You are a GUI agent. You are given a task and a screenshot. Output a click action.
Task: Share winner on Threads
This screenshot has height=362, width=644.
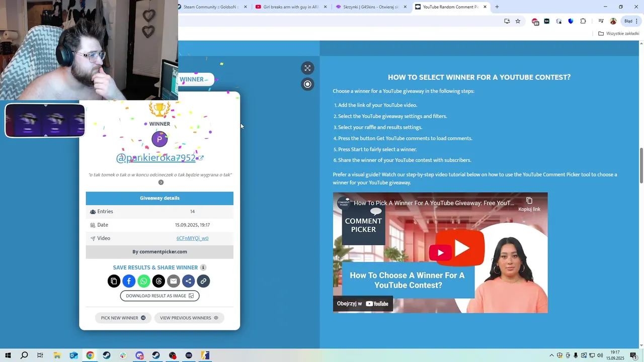click(158, 281)
